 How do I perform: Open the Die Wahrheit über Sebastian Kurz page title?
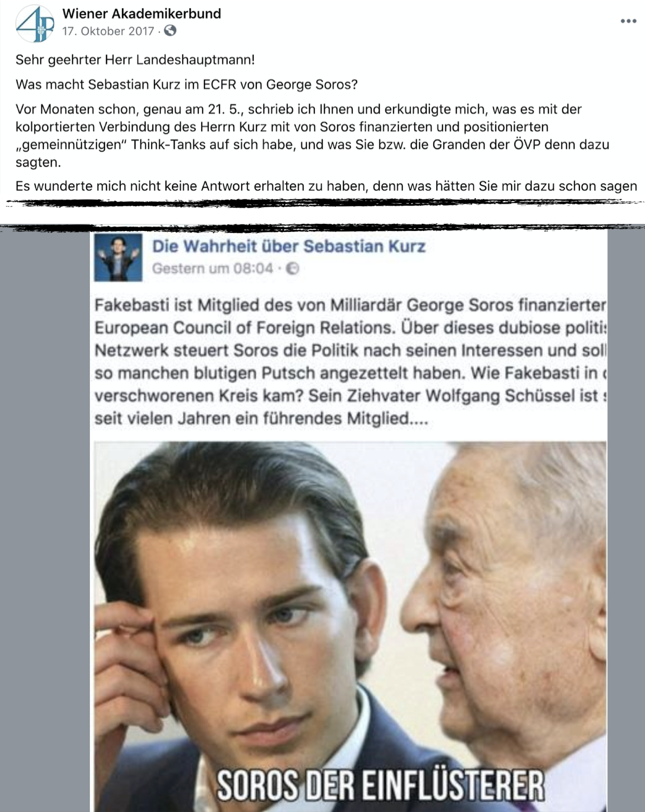click(289, 246)
